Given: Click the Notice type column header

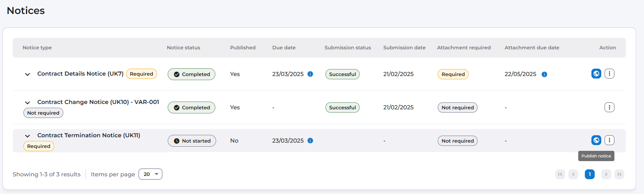Looking at the screenshot, I should [37, 48].
